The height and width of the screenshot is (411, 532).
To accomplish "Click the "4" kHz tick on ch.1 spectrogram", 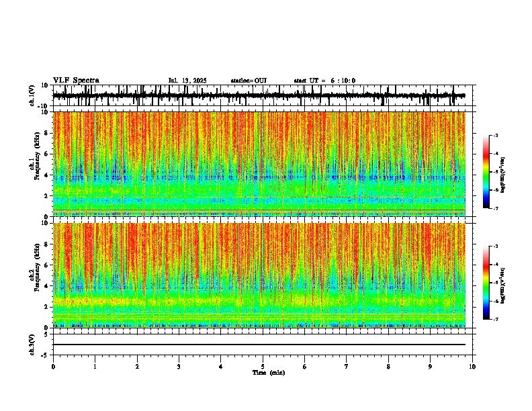I will (47, 175).
